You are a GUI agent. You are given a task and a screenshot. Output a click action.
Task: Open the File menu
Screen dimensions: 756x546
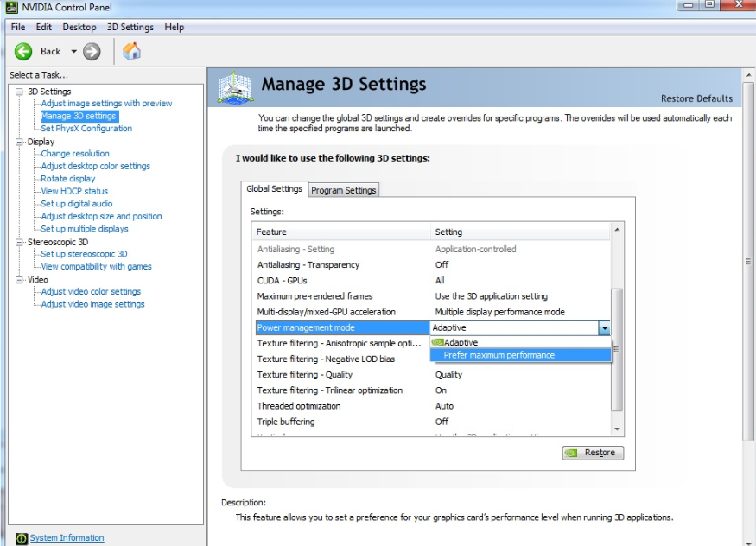coord(18,27)
